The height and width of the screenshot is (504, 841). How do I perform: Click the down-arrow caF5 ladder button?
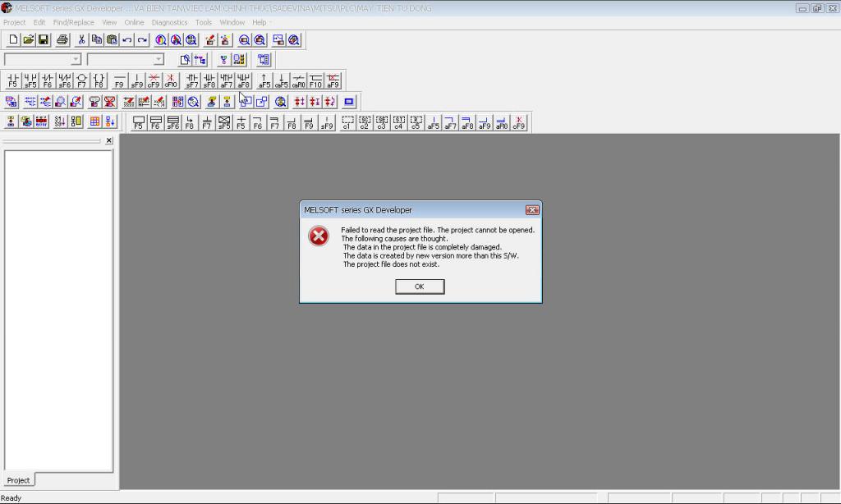click(x=281, y=80)
